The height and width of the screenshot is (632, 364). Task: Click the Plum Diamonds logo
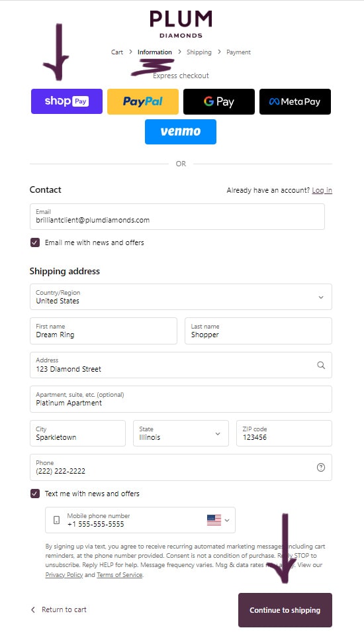coord(181,25)
